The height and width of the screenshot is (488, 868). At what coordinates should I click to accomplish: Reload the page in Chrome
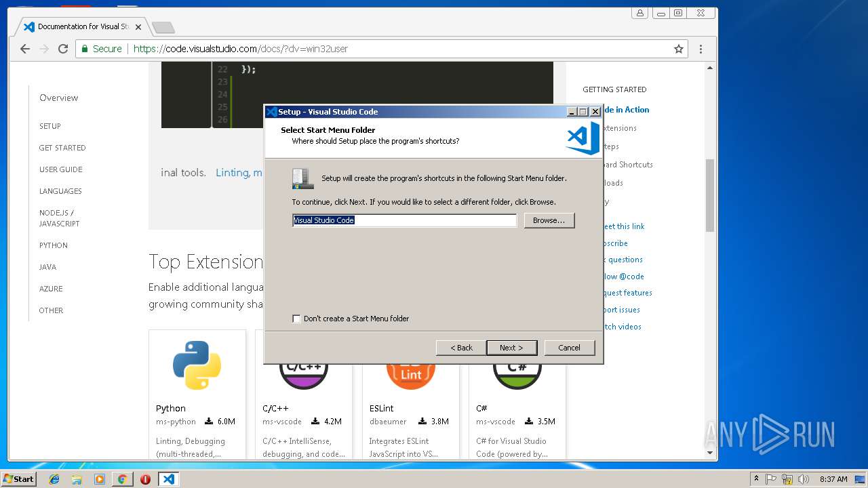[x=63, y=49]
